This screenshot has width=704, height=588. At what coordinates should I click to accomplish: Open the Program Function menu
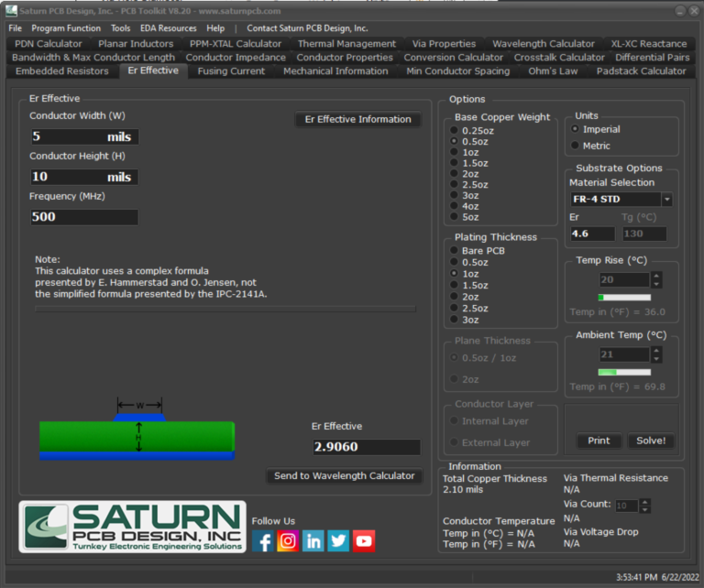point(66,28)
